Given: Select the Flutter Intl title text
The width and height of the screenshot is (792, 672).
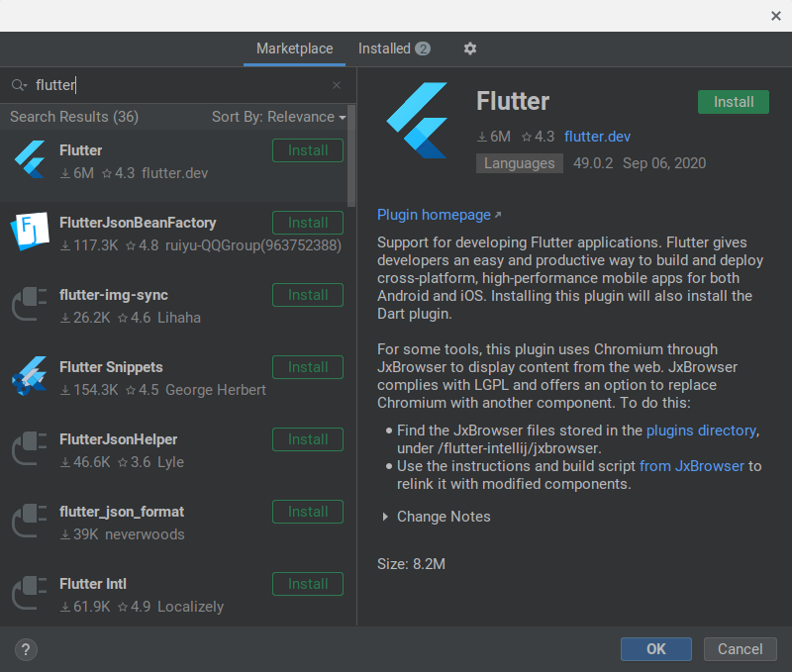Looking at the screenshot, I should point(93,584).
